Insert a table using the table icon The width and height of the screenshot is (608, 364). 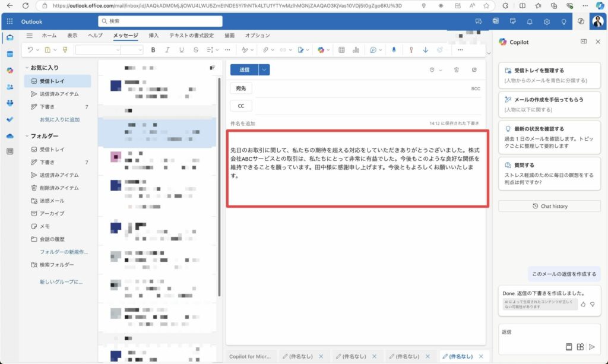point(341,50)
